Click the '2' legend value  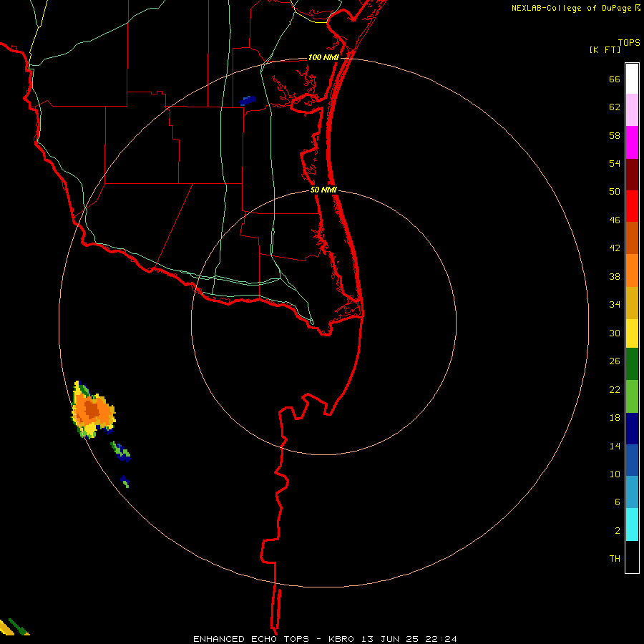[x=618, y=531]
